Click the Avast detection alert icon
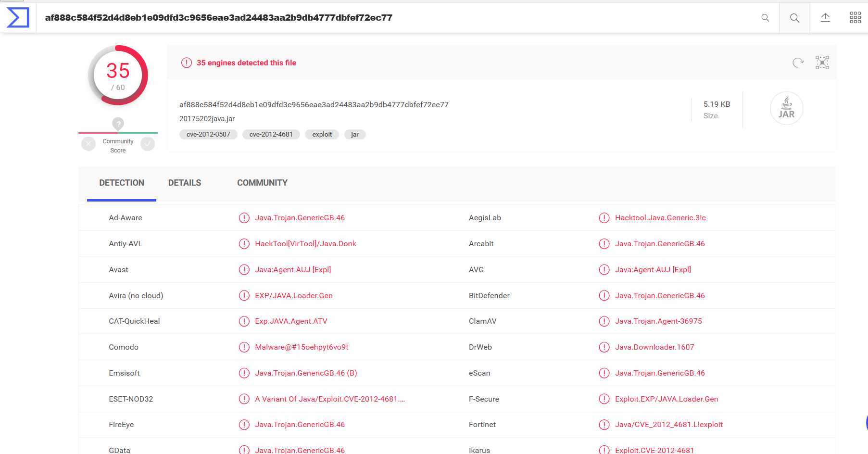This screenshot has width=868, height=454. [244, 270]
